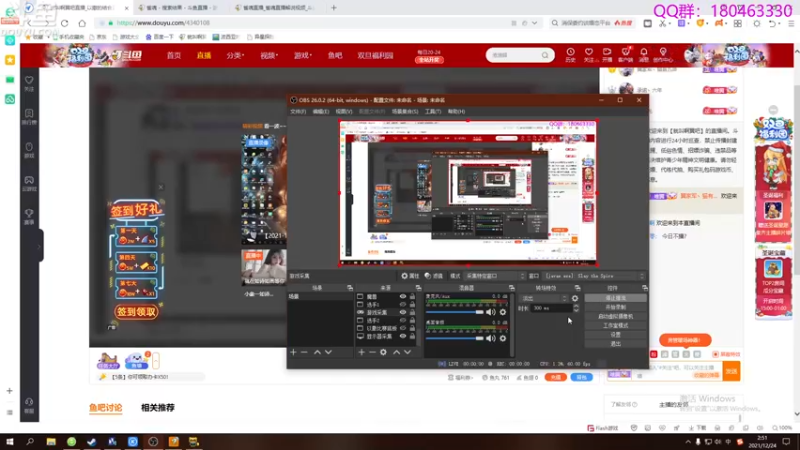Screen dimensions: 800x450
Task: Open 历史 history icon on Douyu header
Action: pyautogui.click(x=570, y=55)
